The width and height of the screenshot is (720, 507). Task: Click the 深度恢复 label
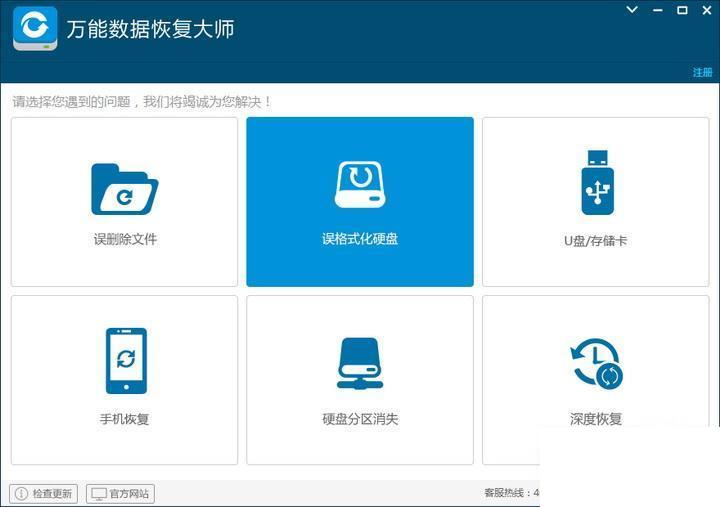pos(596,419)
